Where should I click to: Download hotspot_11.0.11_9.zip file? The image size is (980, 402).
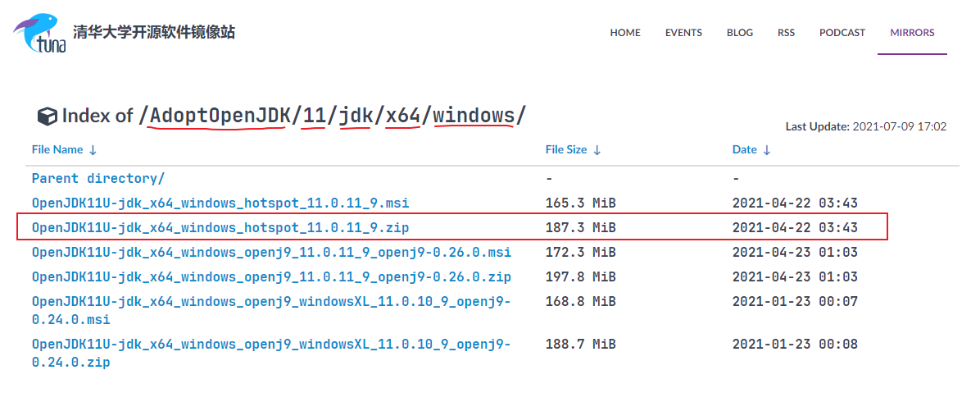tap(220, 228)
